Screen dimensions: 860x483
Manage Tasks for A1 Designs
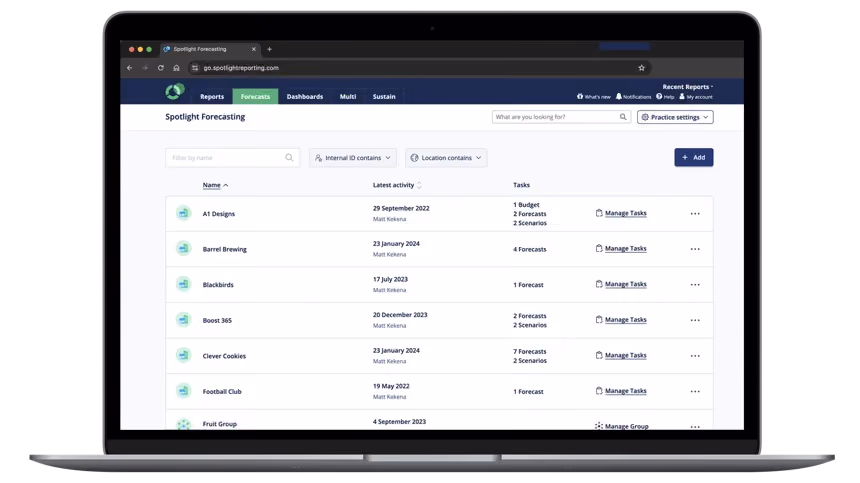[x=621, y=213]
